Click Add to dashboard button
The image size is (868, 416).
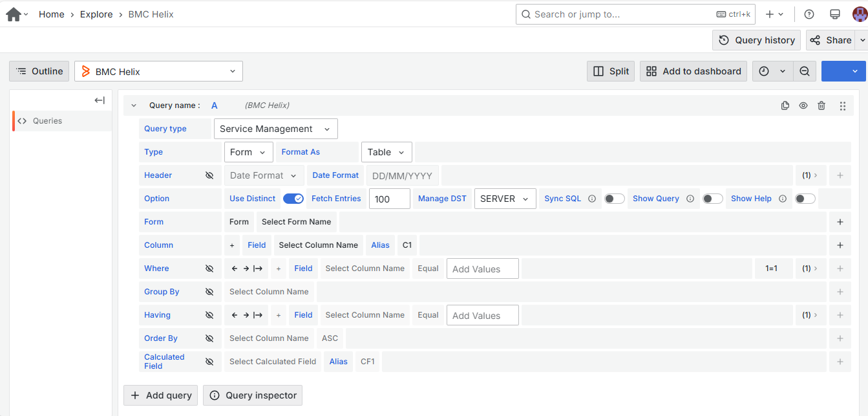[x=693, y=71]
